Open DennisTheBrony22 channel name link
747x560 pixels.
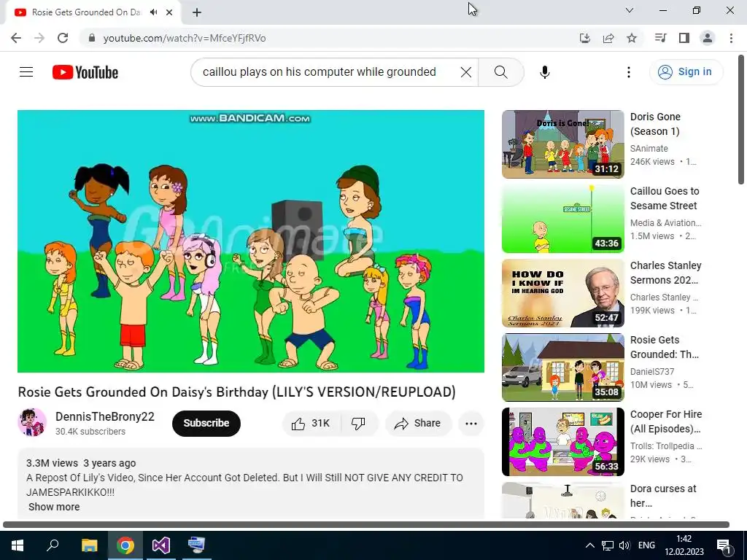[105, 416]
